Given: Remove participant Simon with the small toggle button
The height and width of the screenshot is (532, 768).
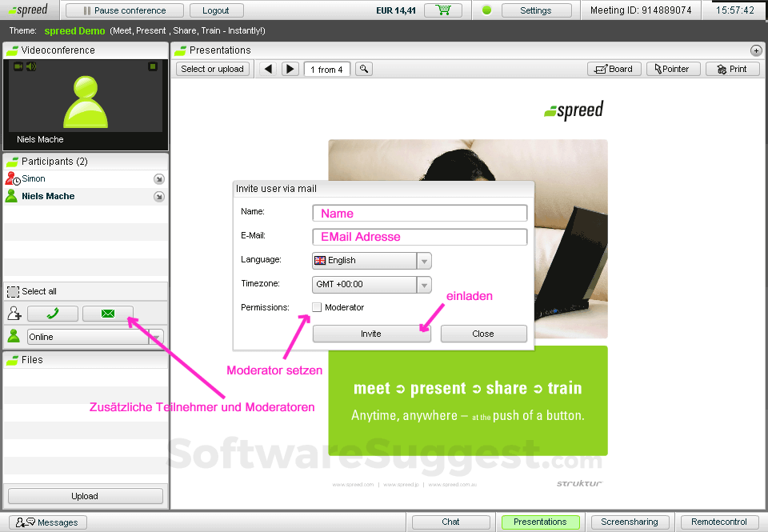Looking at the screenshot, I should point(158,178).
